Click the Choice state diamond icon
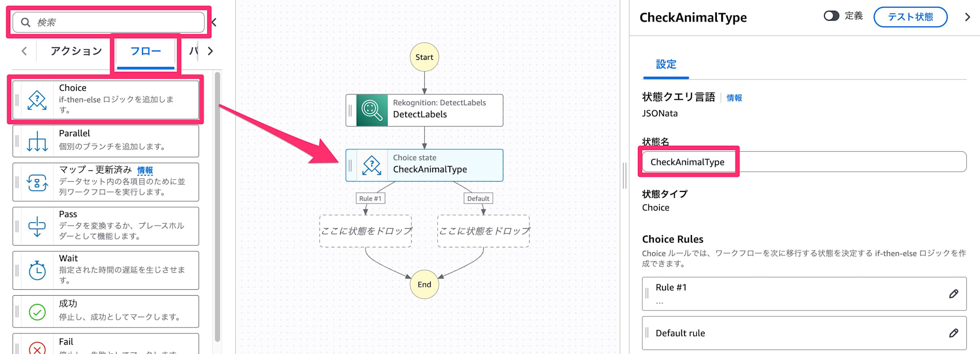This screenshot has height=354, width=980. tap(37, 100)
